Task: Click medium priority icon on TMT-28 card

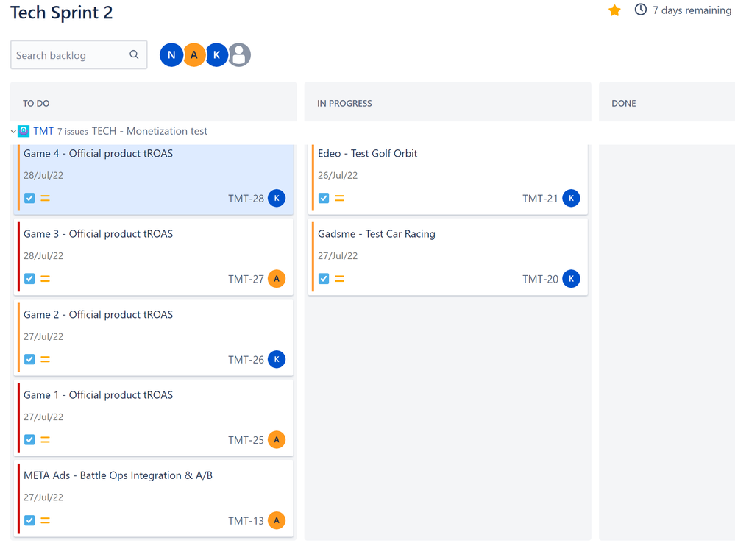Action: [45, 199]
